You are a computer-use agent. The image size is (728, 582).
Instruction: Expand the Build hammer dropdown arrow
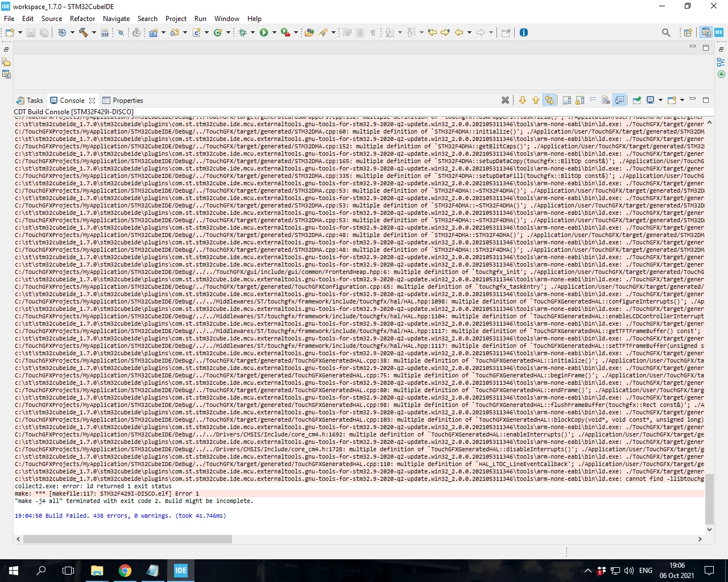94,32
